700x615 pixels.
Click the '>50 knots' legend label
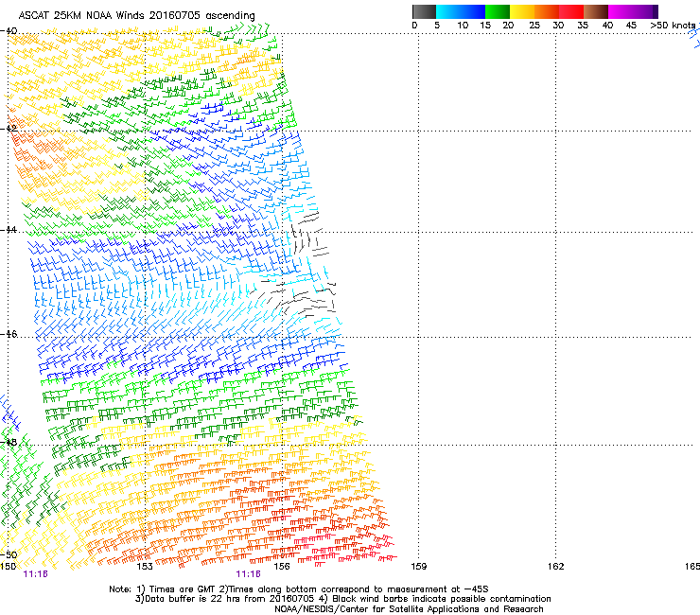pyautogui.click(x=673, y=25)
